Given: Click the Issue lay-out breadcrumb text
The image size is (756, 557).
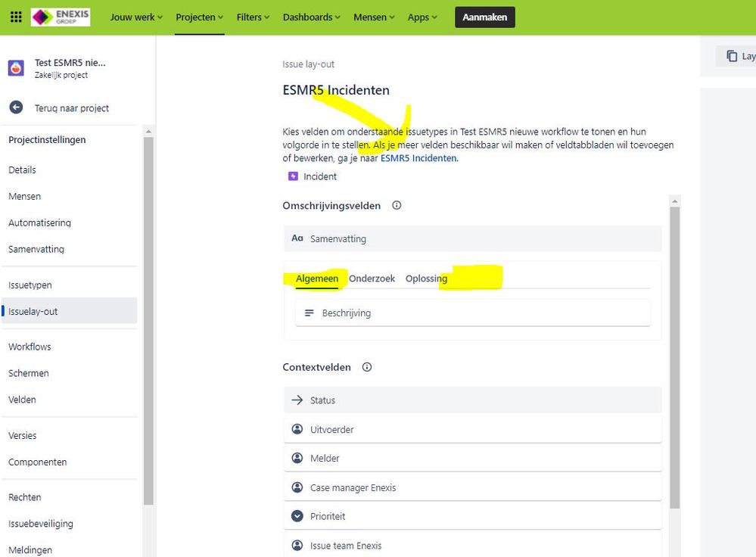Looking at the screenshot, I should pos(308,64).
